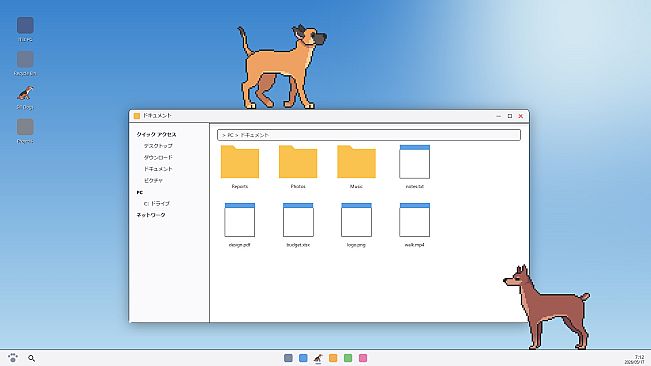Maximize the ドキュメント window
Image resolution: width=651 pixels, height=366 pixels.
(x=510, y=116)
